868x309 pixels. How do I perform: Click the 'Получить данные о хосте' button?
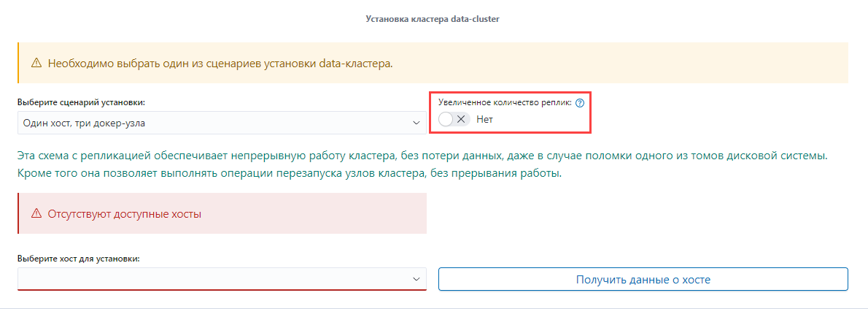pyautogui.click(x=643, y=280)
